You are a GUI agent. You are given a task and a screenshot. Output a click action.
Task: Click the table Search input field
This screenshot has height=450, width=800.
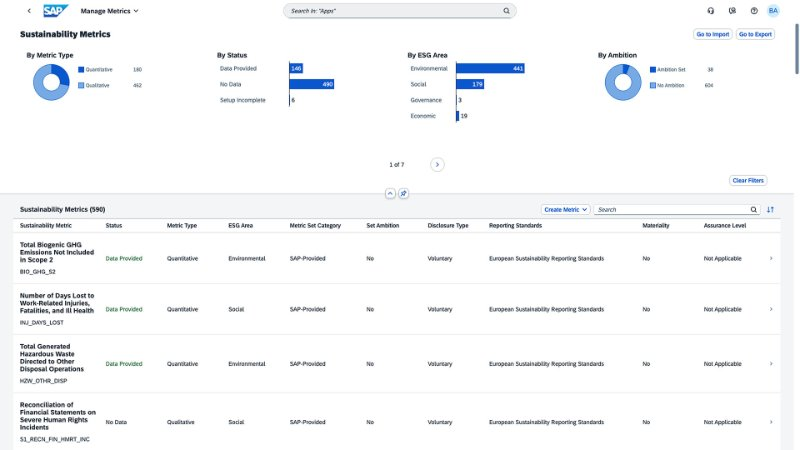670,210
